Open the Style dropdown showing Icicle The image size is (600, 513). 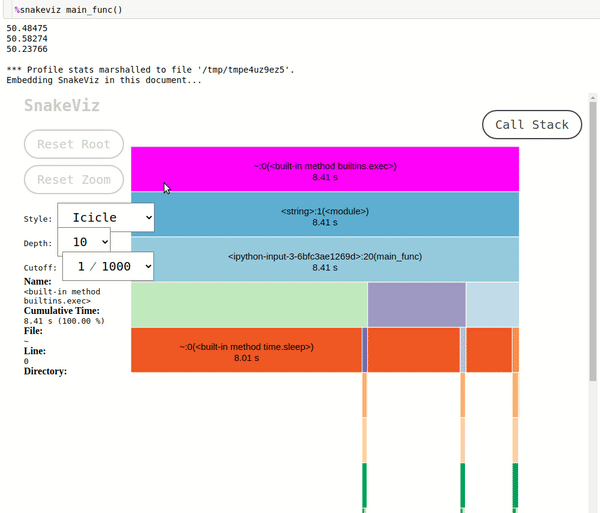click(x=106, y=217)
